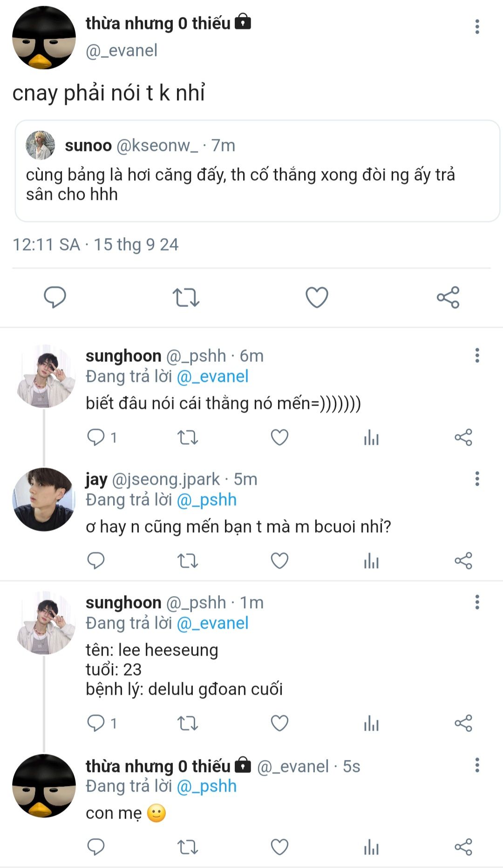The width and height of the screenshot is (503, 868).
Task: Like sunghoon's "lee heeseung" reply
Action: (279, 723)
